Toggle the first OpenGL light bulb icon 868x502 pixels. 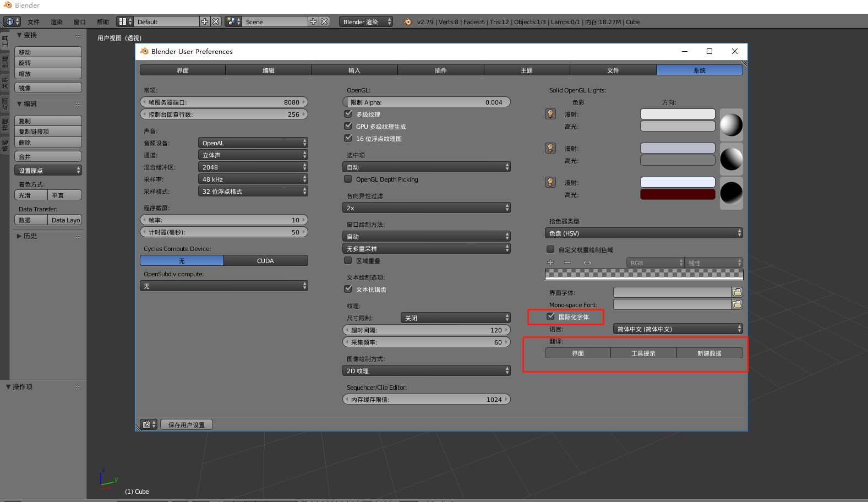550,114
